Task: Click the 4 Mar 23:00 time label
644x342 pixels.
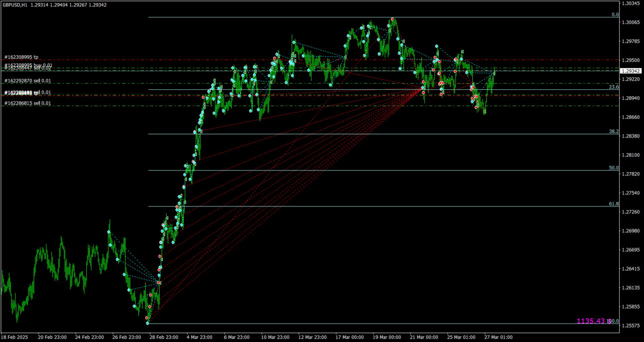Action: tap(200, 338)
